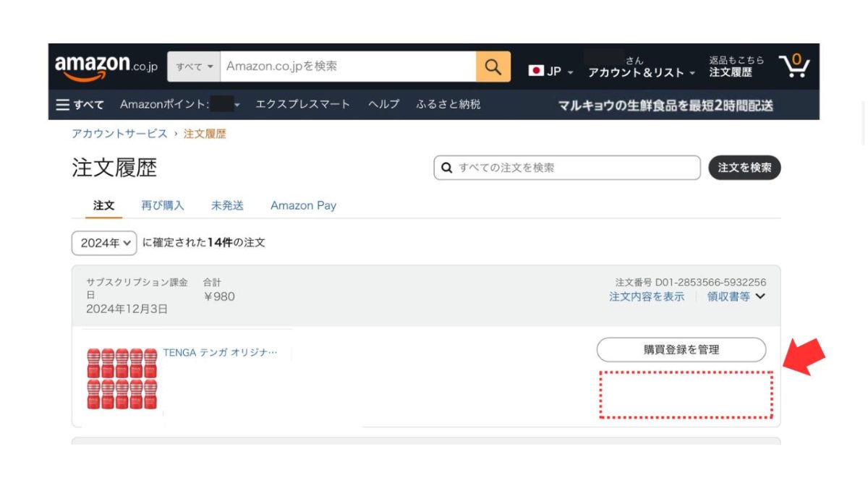Click the search magnifier icon

[493, 66]
